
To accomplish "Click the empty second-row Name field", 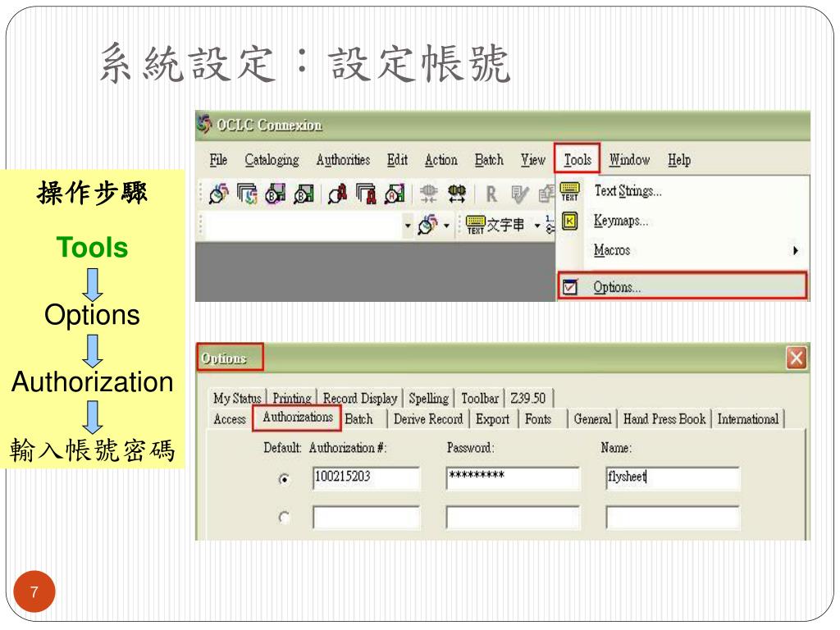I will pyautogui.click(x=673, y=518).
